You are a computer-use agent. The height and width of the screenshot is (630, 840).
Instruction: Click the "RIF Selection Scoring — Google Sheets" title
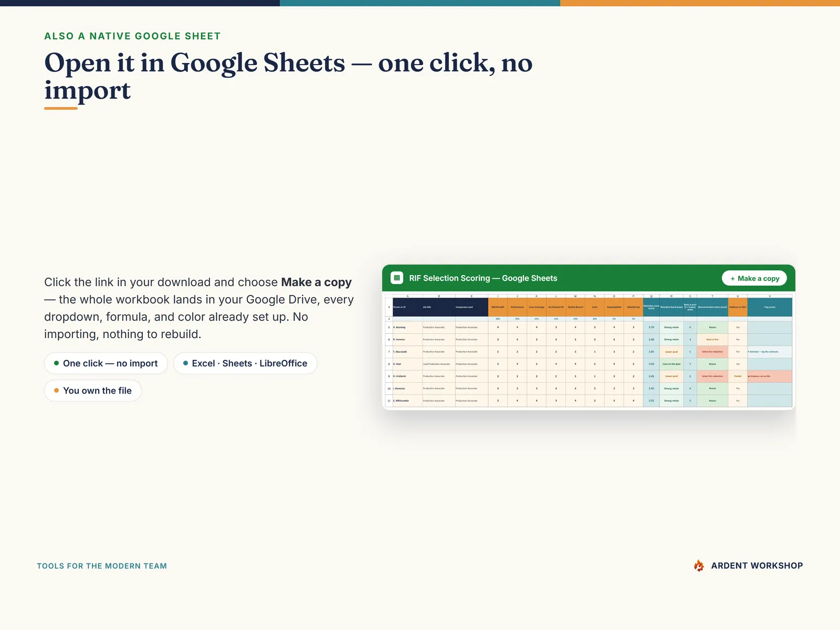483,278
